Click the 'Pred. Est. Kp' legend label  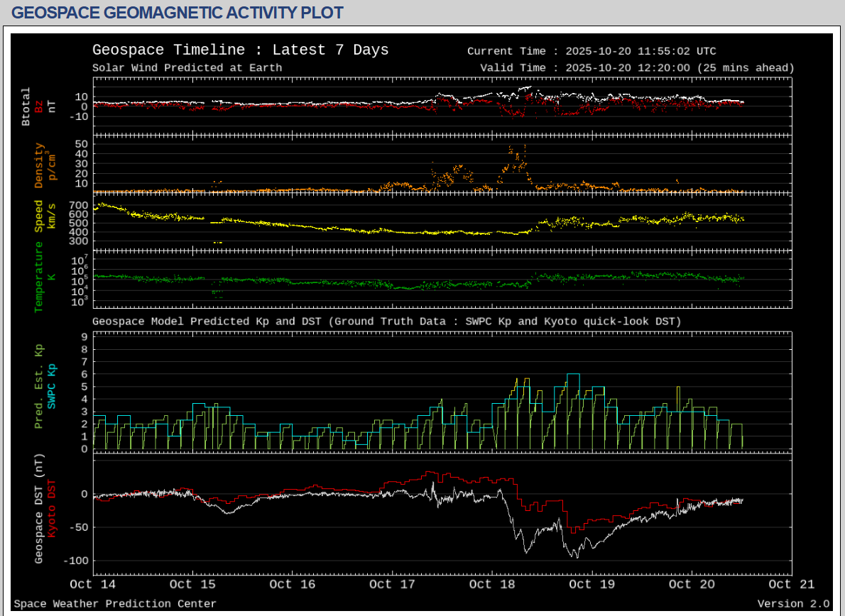click(39, 386)
